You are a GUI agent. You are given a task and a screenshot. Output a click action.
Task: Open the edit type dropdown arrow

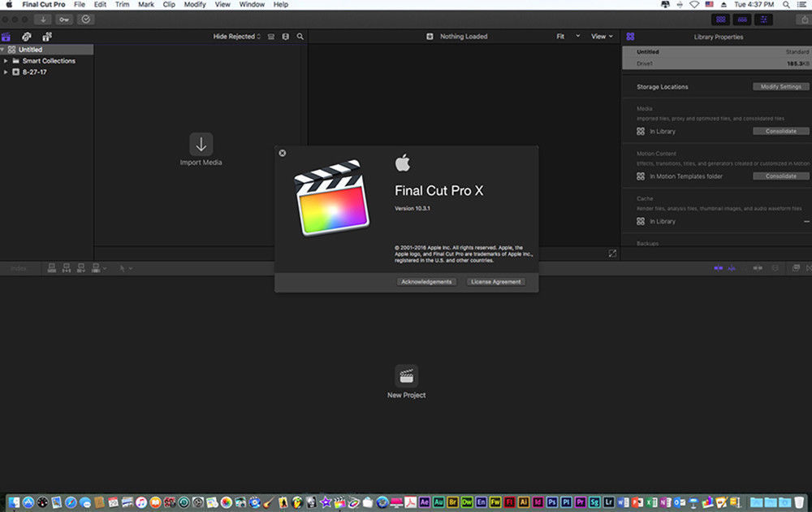(105, 268)
